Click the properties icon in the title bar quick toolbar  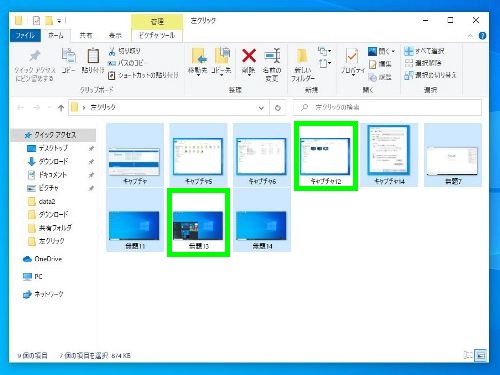pos(36,21)
